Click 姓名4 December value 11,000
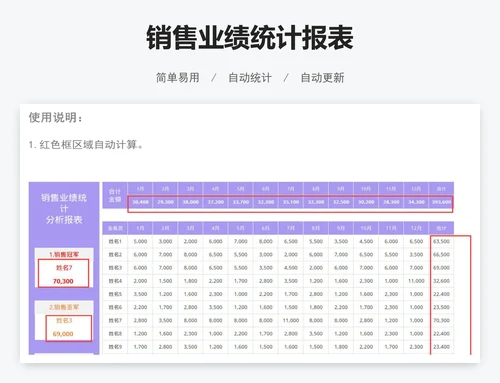The width and height of the screenshot is (500, 383). coord(416,281)
